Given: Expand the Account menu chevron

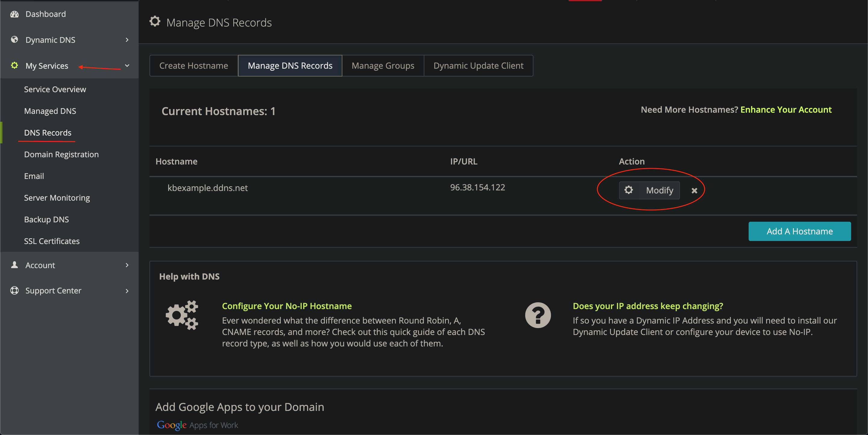Looking at the screenshot, I should tap(127, 265).
